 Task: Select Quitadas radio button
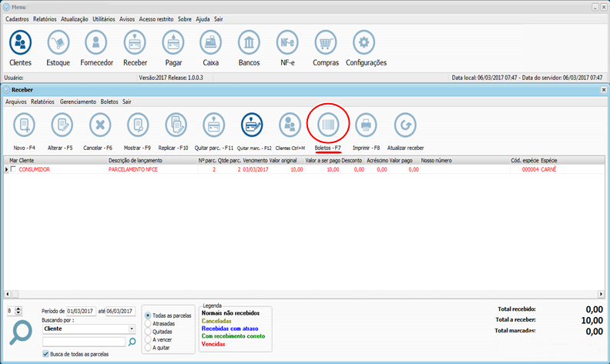click(x=148, y=332)
